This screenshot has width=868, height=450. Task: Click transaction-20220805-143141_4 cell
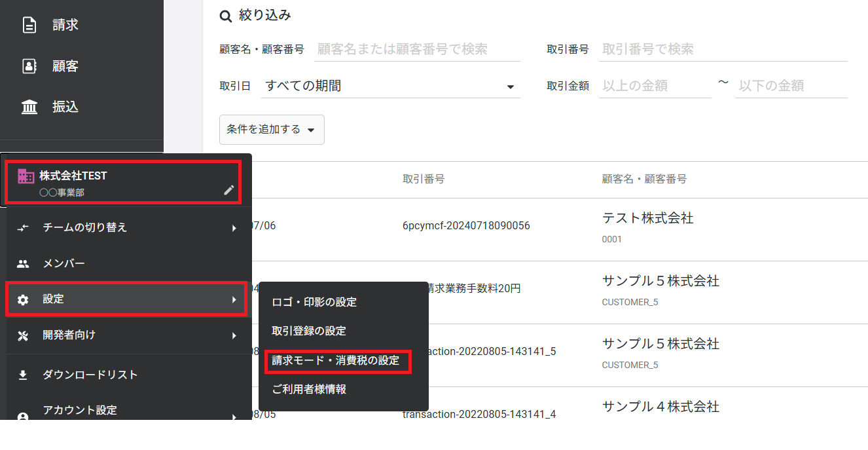click(479, 415)
